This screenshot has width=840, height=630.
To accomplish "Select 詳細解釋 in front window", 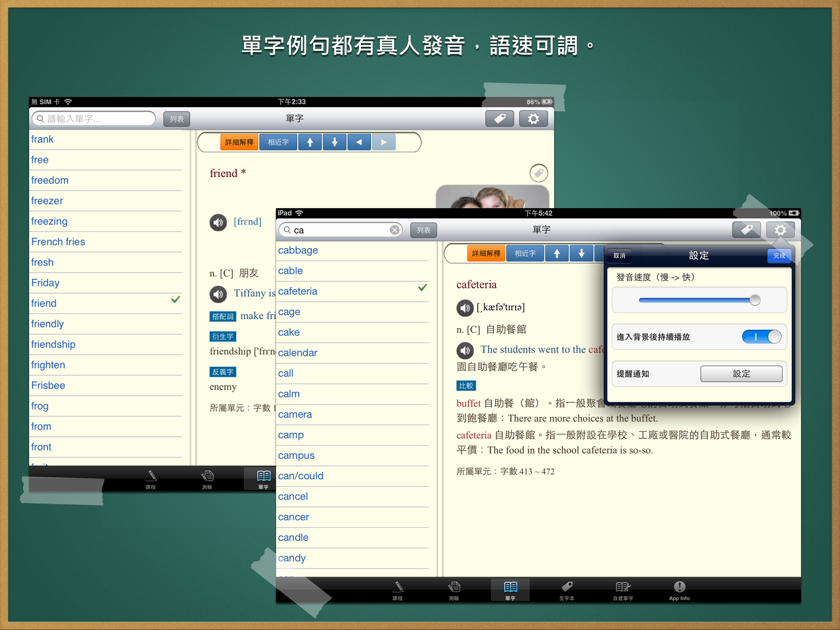I will [x=486, y=253].
